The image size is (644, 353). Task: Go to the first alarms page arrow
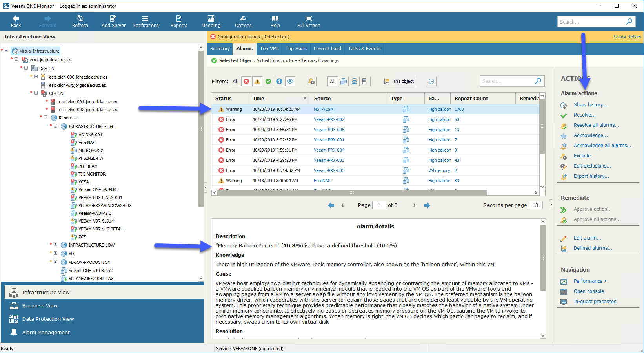click(x=331, y=205)
